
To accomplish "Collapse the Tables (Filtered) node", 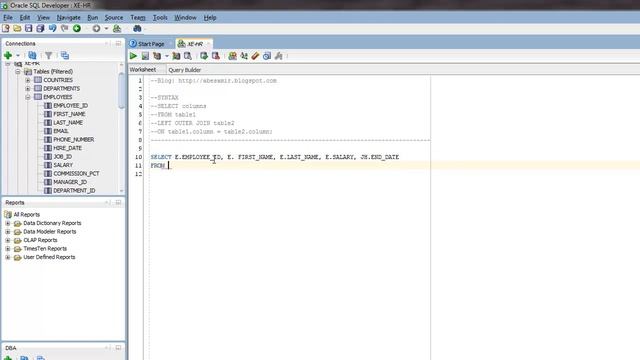I will 18,71.
